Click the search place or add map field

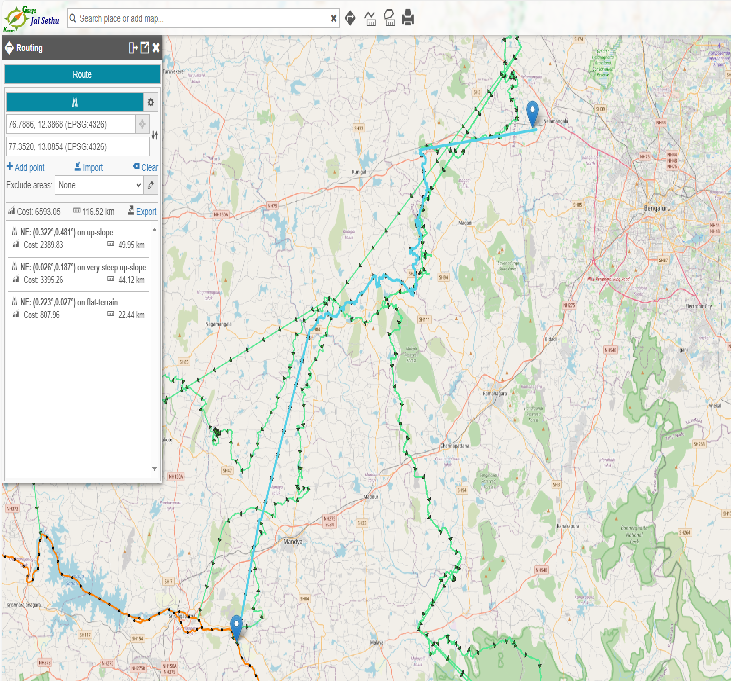click(200, 19)
